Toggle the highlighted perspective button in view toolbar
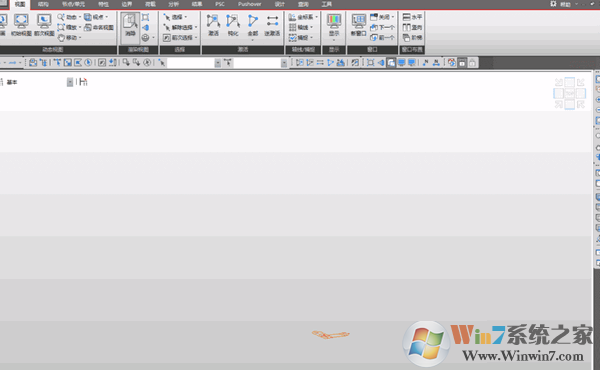 click(391, 62)
